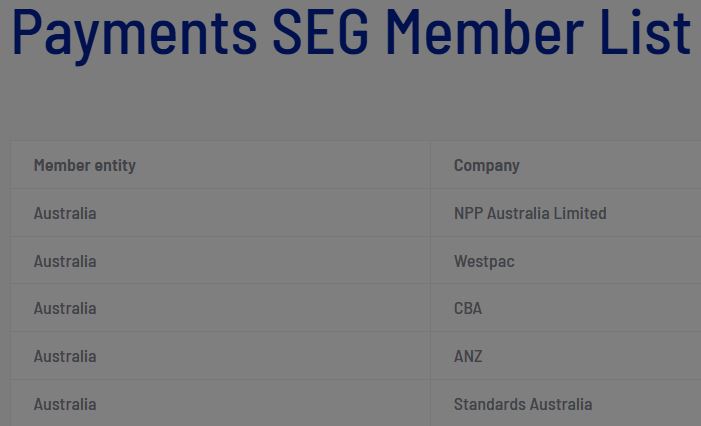Image resolution: width=701 pixels, height=426 pixels.
Task: Select the Westpac company cell
Action: click(x=484, y=261)
